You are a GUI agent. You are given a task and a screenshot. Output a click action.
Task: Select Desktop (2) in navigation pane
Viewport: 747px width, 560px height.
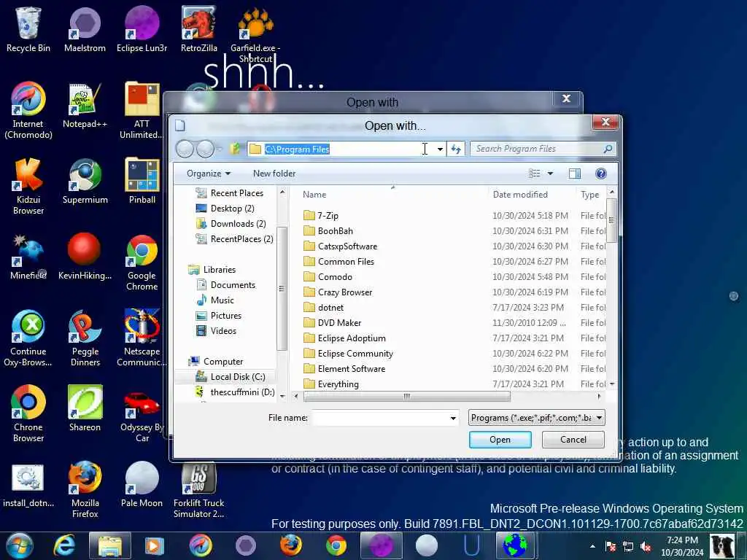pyautogui.click(x=225, y=208)
